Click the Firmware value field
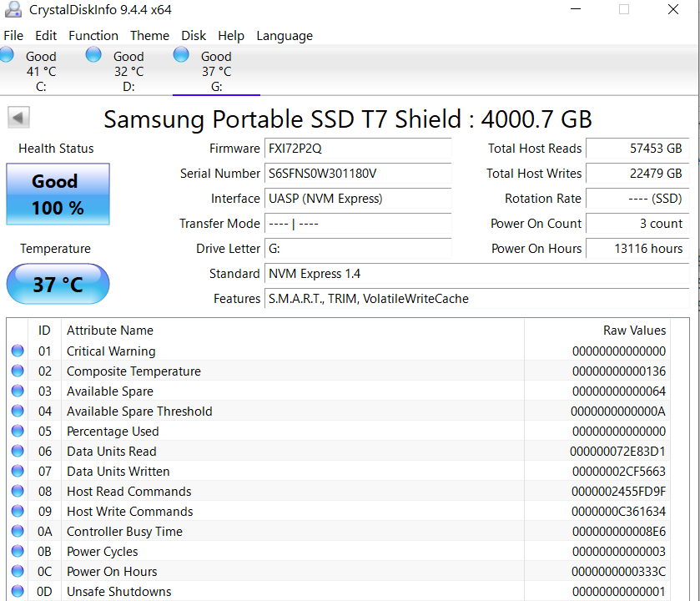 pyautogui.click(x=358, y=149)
